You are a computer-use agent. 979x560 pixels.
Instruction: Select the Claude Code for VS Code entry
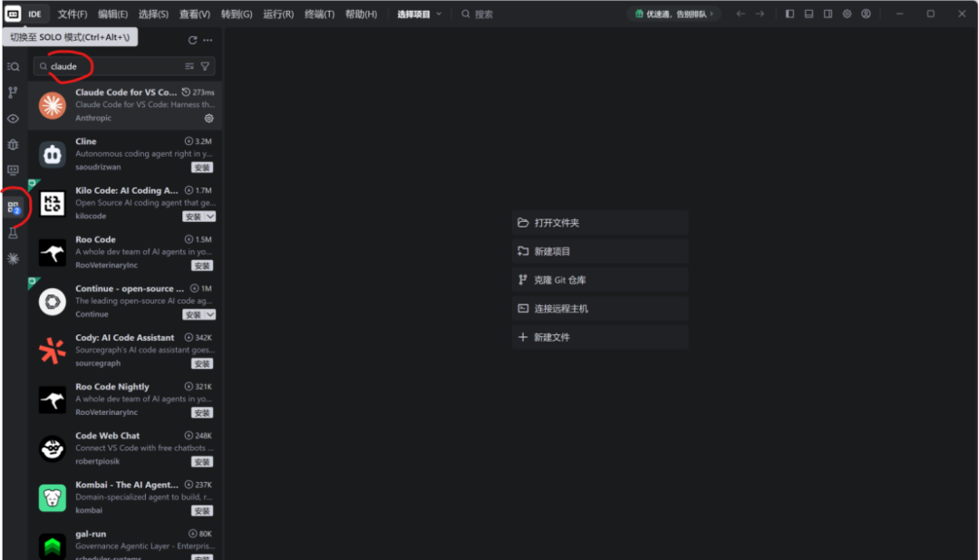125,105
